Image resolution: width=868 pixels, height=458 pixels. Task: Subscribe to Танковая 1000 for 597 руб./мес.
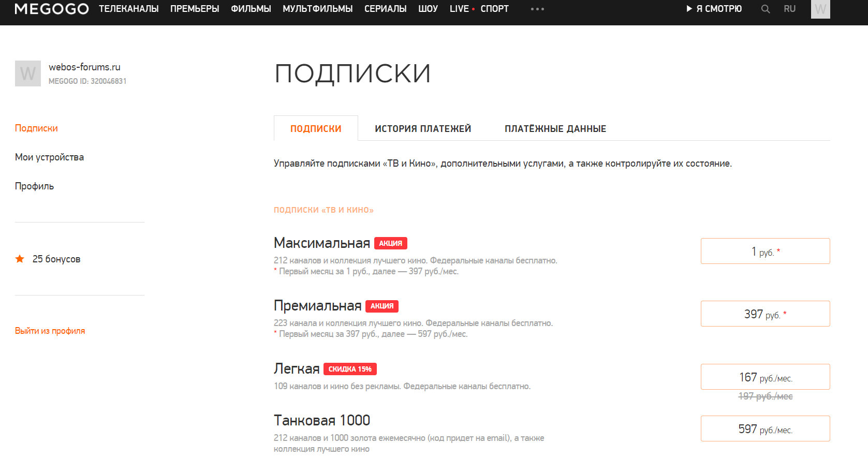[x=765, y=429]
